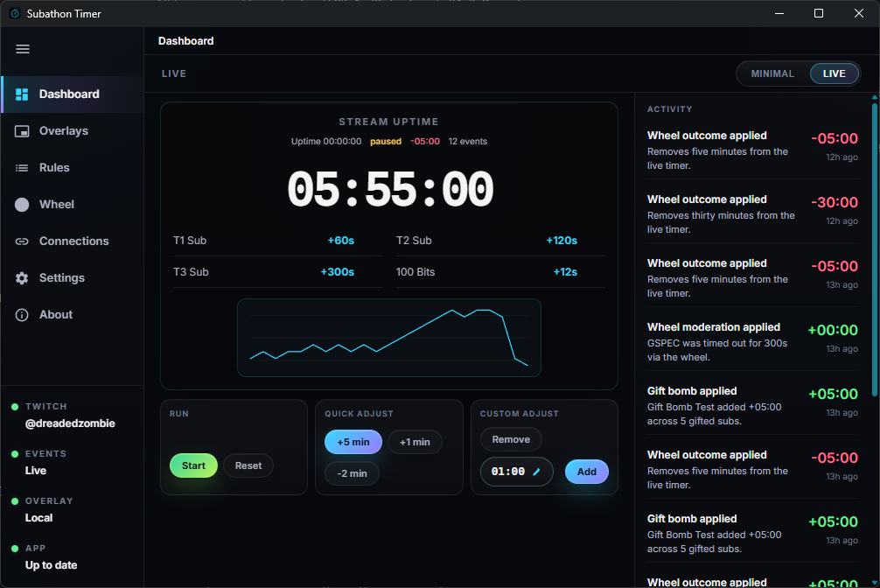This screenshot has width=880, height=588.
Task: Add five minutes with +5 min
Action: pyautogui.click(x=353, y=442)
